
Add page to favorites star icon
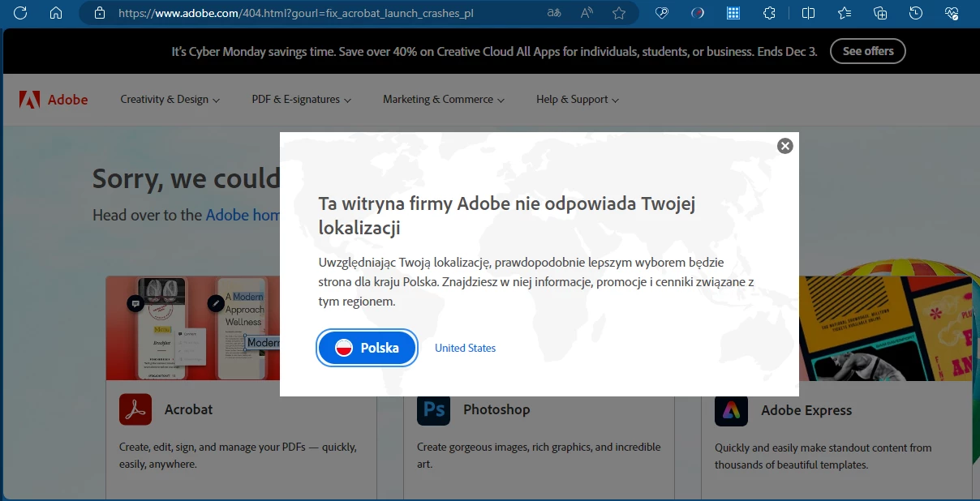(619, 13)
